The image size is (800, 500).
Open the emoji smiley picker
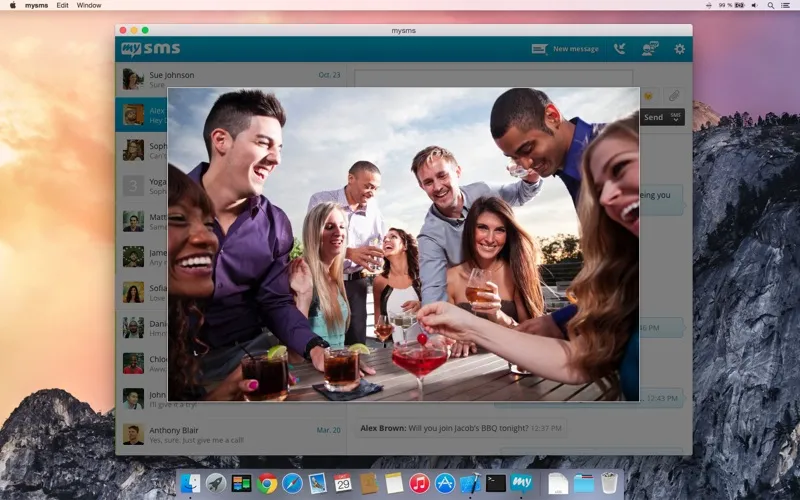pos(648,95)
